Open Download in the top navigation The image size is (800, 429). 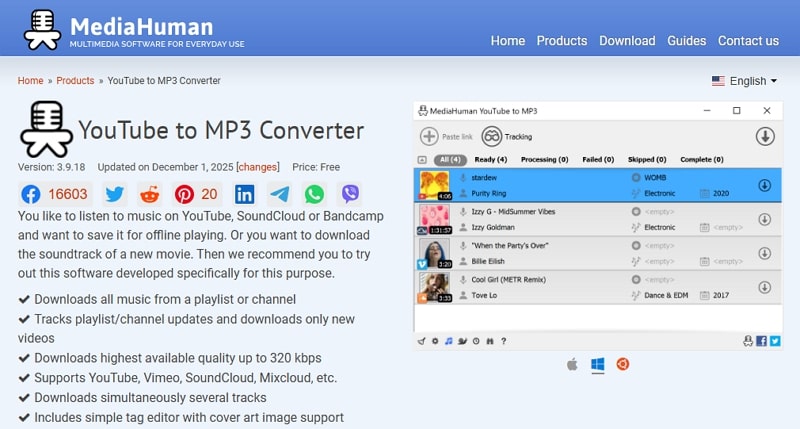coord(627,41)
